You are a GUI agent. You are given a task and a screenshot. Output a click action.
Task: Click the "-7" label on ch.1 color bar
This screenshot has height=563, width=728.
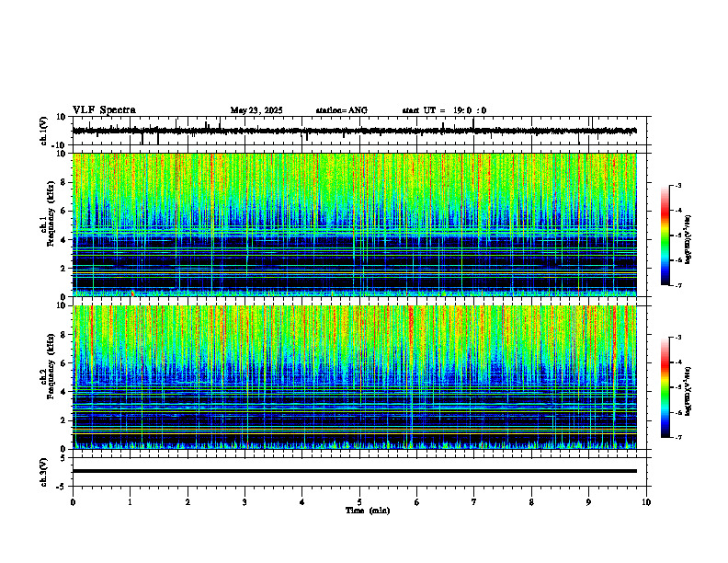(678, 285)
